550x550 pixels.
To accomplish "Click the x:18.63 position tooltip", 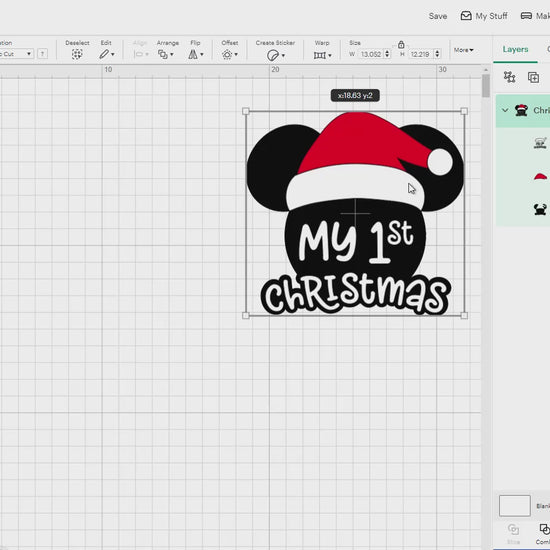I will tap(355, 95).
